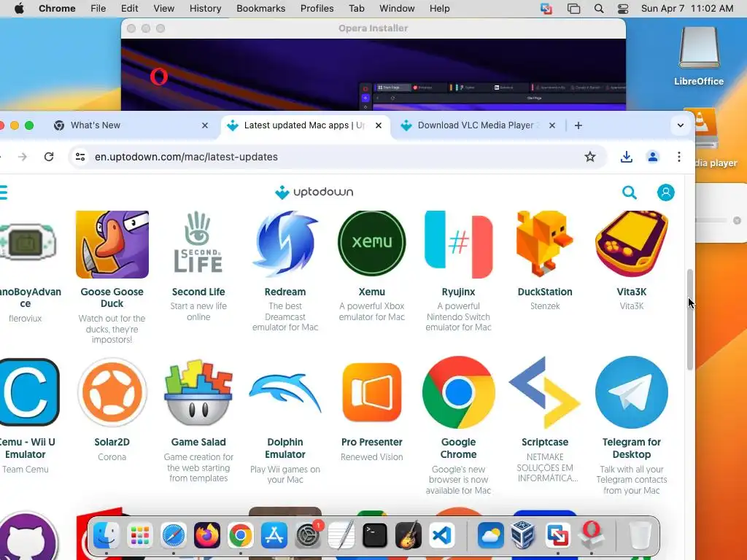This screenshot has height=560, width=747.
Task: Open the Profiles menu
Action: coord(317,9)
